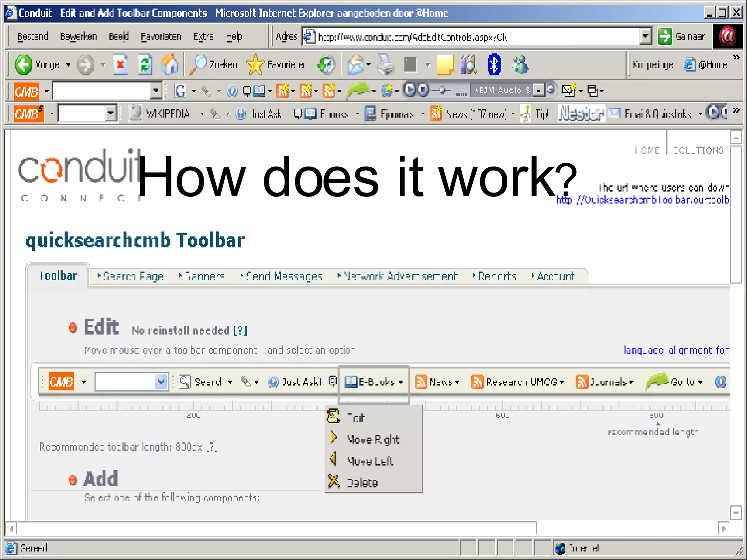Click Research UMCG RSS icon

point(477,382)
